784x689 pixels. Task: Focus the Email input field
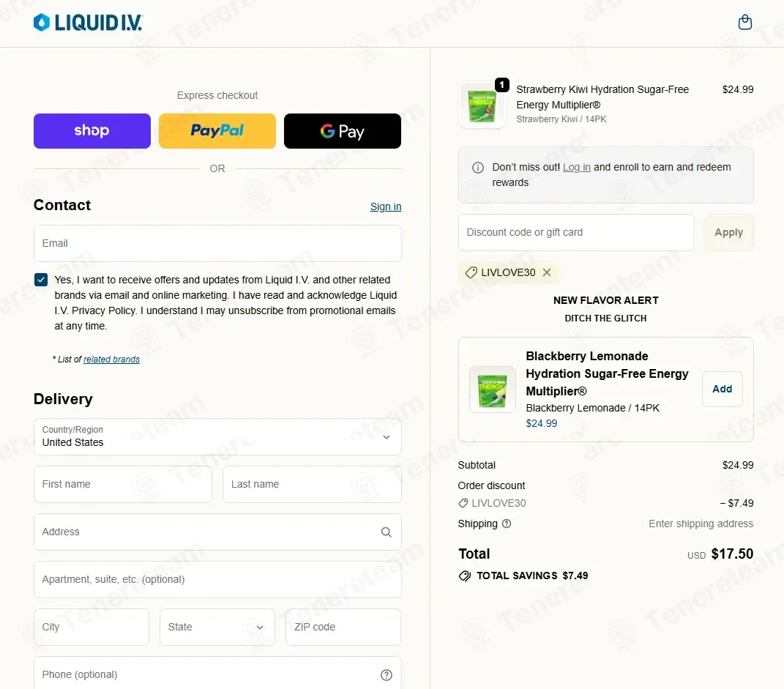coord(217,243)
